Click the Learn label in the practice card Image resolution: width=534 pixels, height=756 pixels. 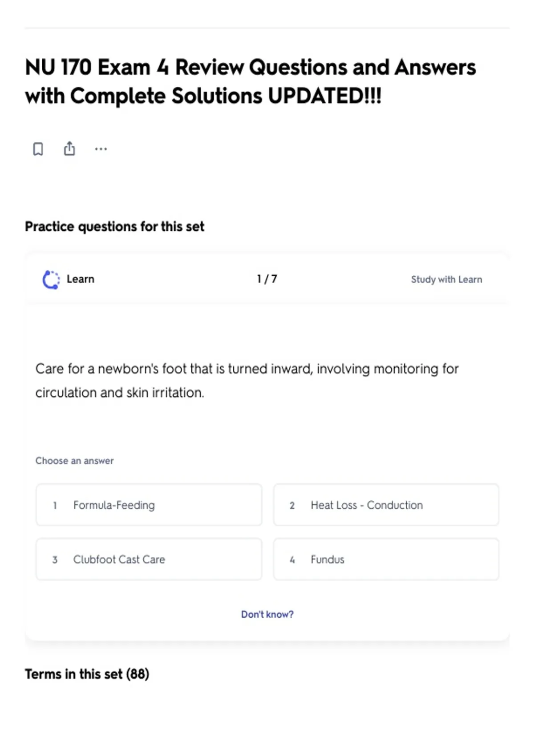point(81,279)
